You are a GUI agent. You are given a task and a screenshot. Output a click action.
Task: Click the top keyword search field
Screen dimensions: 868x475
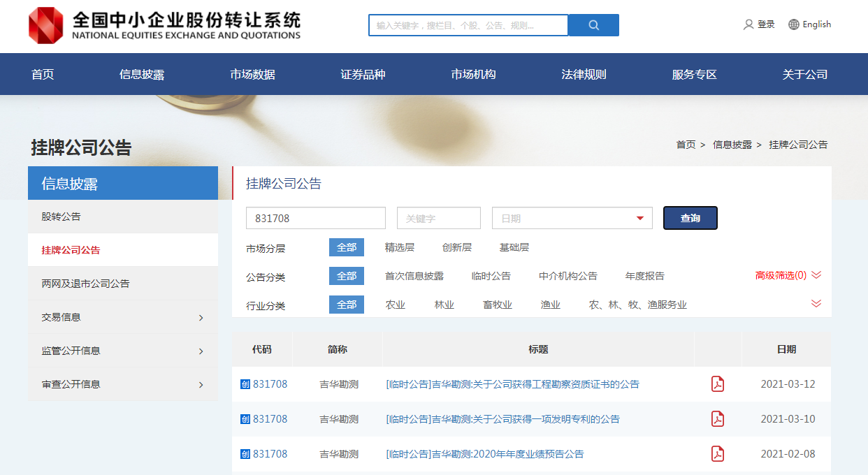click(x=468, y=25)
